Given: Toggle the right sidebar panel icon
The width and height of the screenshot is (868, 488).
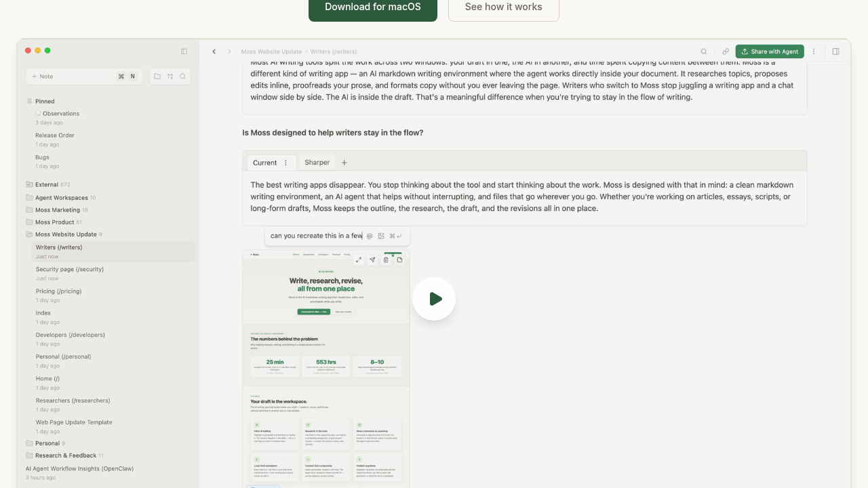Looking at the screenshot, I should coord(836,52).
